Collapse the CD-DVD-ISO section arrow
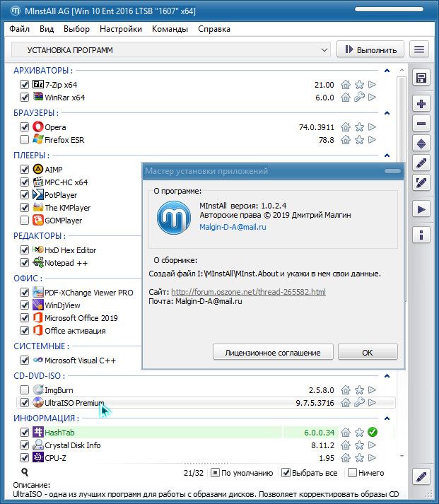439x504 pixels. [387, 376]
